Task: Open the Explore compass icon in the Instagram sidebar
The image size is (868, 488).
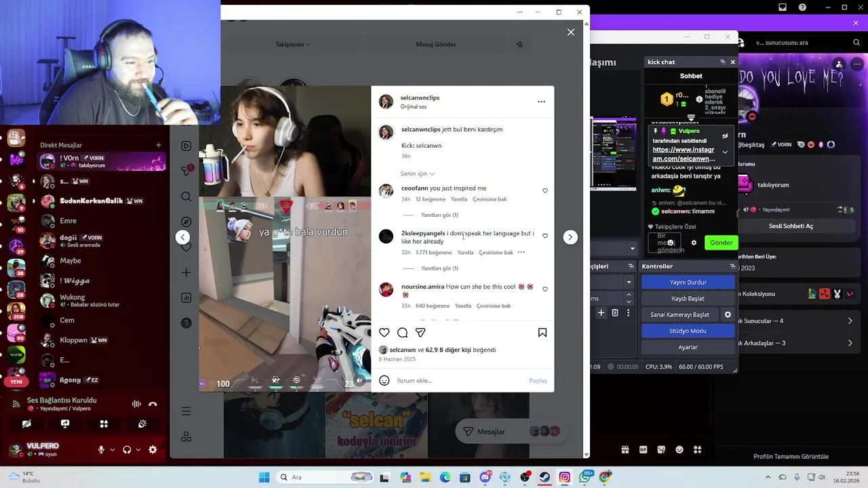Action: point(186,222)
